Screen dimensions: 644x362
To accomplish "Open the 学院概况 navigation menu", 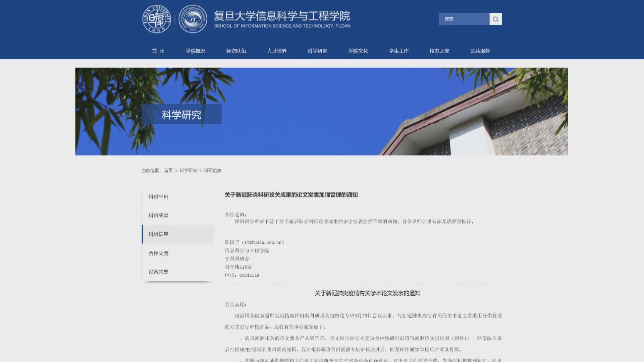I will 196,51.
